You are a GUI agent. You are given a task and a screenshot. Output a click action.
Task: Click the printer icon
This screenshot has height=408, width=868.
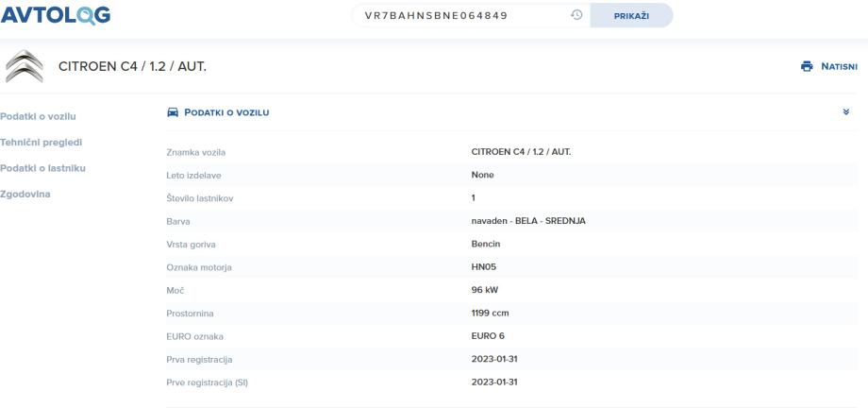(806, 66)
